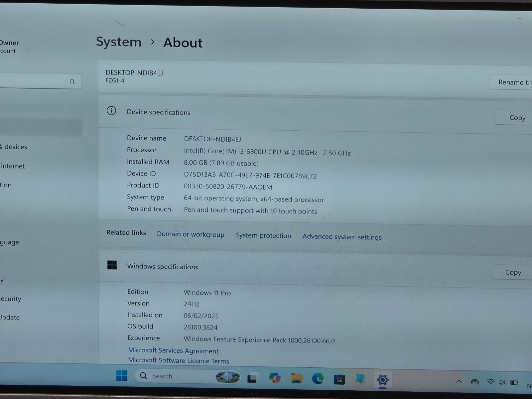Click the About breadcrumb heading
Viewport: 532px width, 399px height.
click(183, 43)
